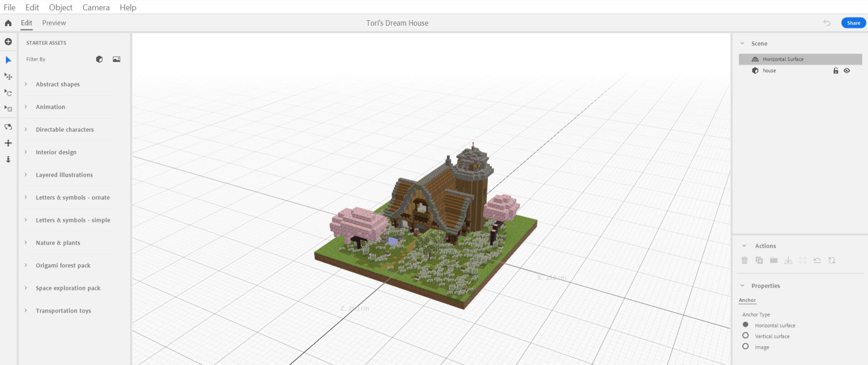Switch to the Preview tab
868x365 pixels.
coord(54,23)
